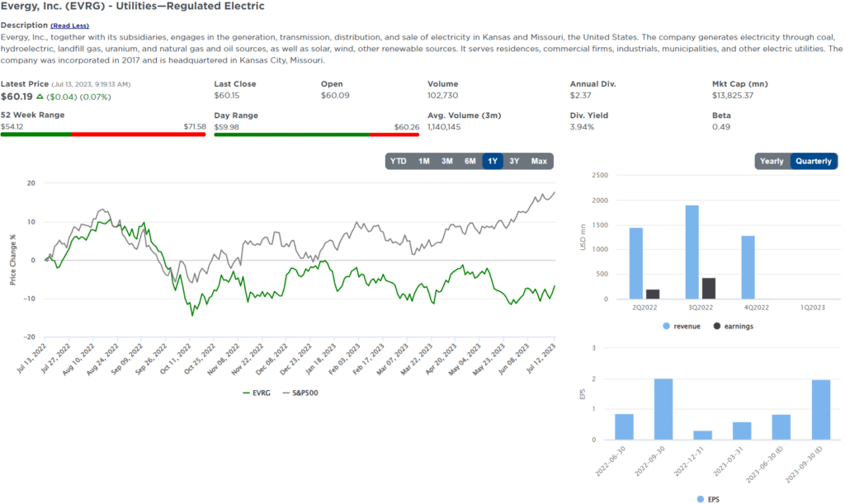Click the latest price $60.19
Viewport: 845px width, 504px height.
click(17, 97)
